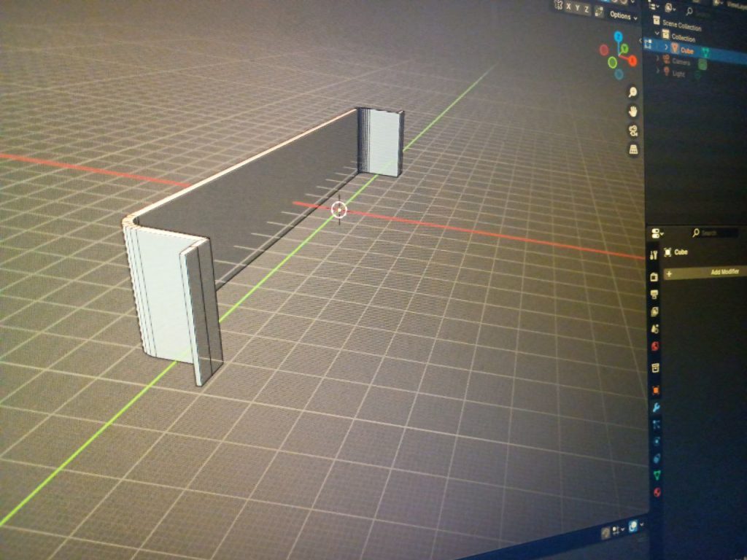Click the mirror butterfly icon before X
747x560 pixels.
coord(558,5)
